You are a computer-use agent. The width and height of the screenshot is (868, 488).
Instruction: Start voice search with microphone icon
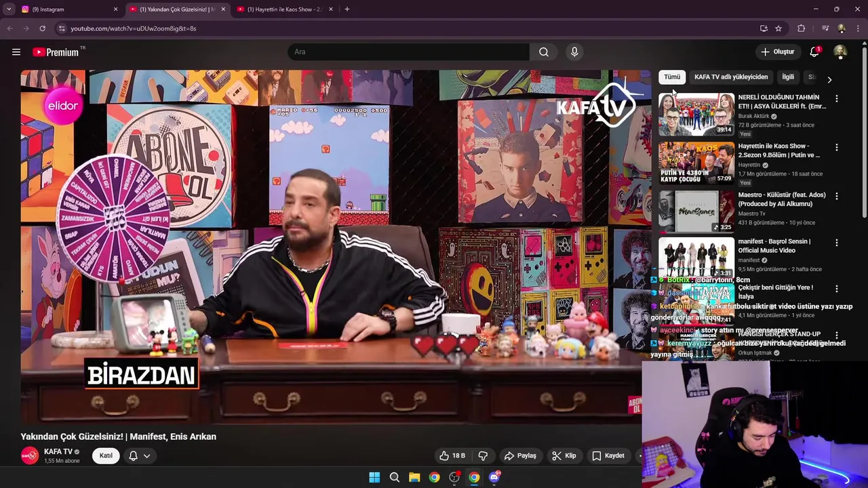[x=574, y=52]
